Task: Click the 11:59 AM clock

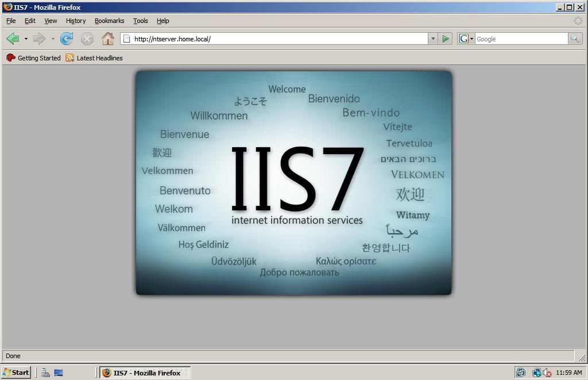Action: pos(569,373)
